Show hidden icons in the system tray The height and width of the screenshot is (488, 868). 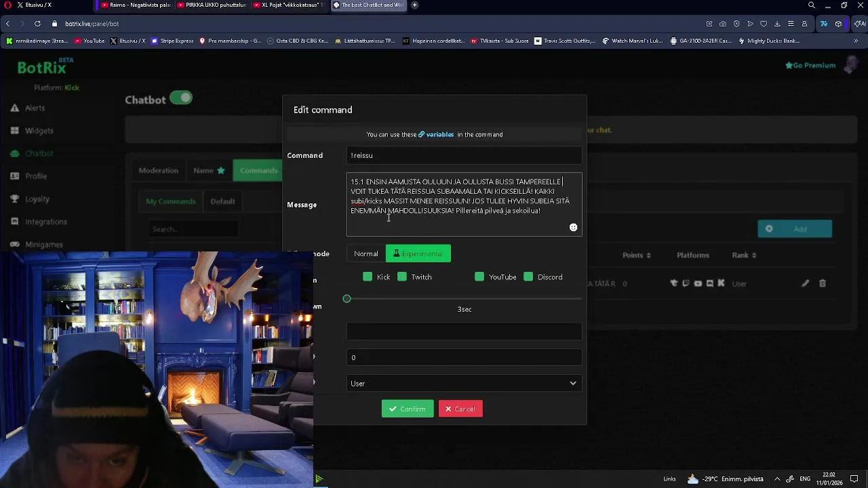pos(777,479)
